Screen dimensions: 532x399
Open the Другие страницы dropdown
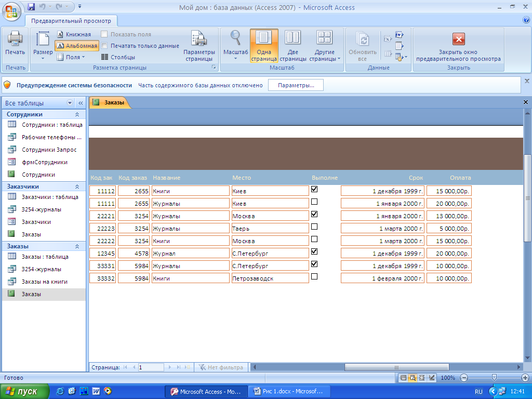(325, 46)
